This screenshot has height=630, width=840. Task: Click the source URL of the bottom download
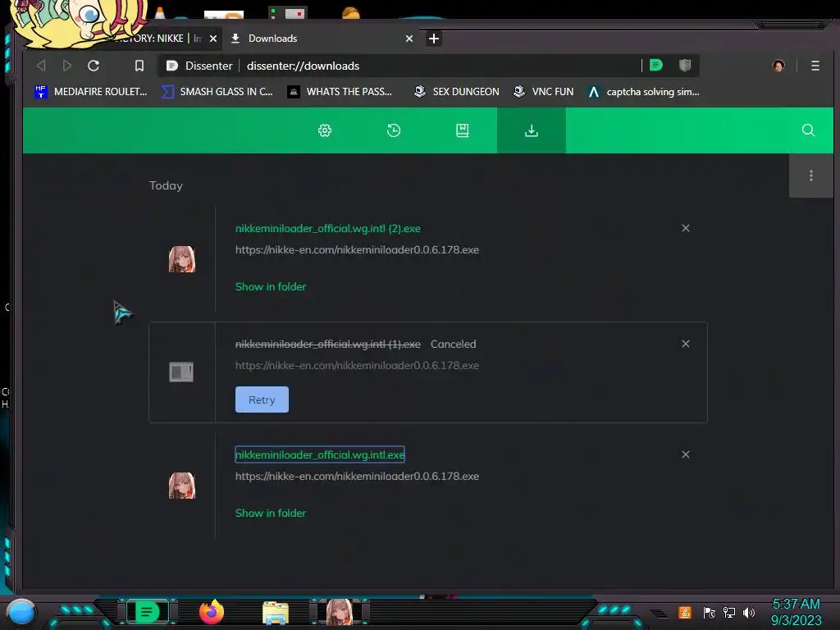357,477
